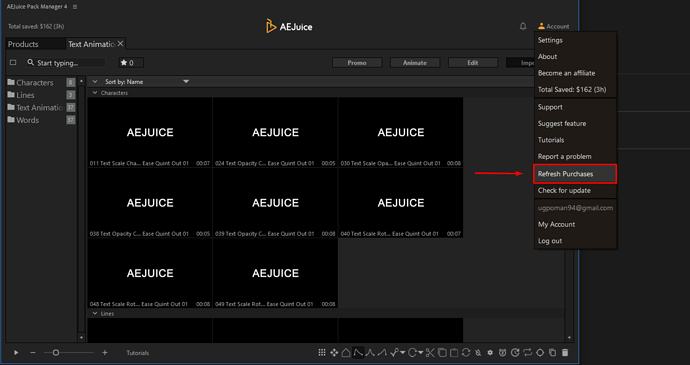The image size is (690, 365).
Task: Click Refresh Purchases
Action: [x=575, y=174]
